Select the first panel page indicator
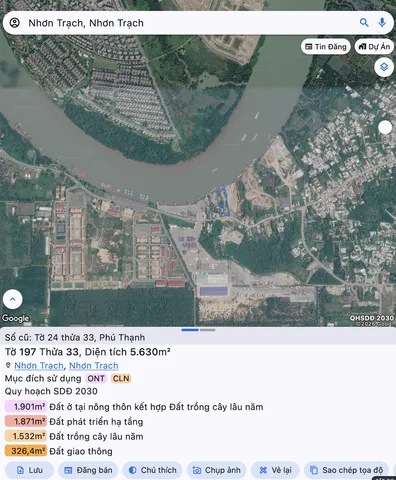 190,330
